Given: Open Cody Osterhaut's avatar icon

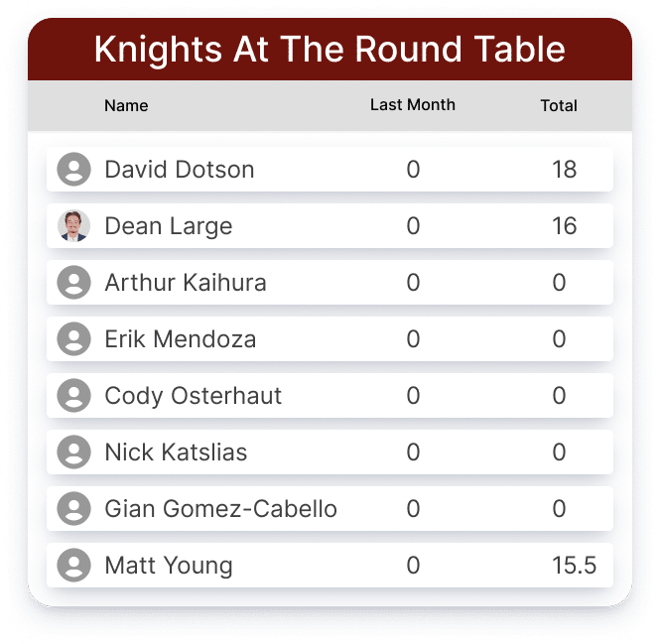Looking at the screenshot, I should [73, 396].
